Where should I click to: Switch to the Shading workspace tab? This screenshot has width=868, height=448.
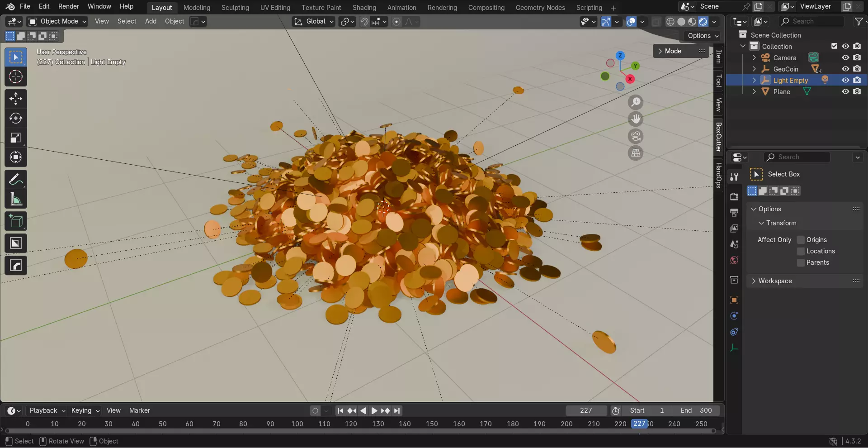(x=364, y=8)
